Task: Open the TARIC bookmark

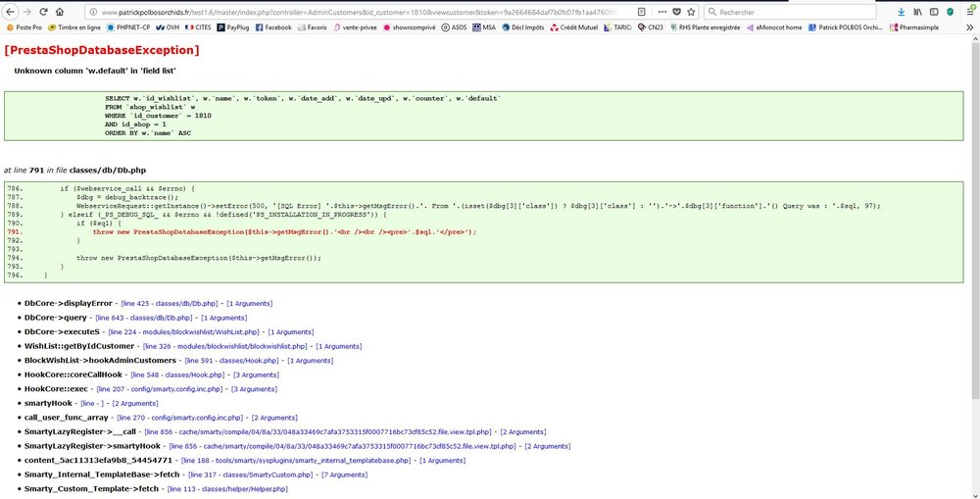Action: click(617, 27)
